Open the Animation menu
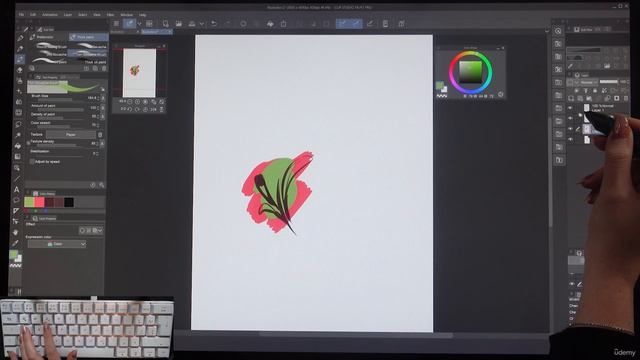This screenshot has width=640, height=360. (50, 15)
